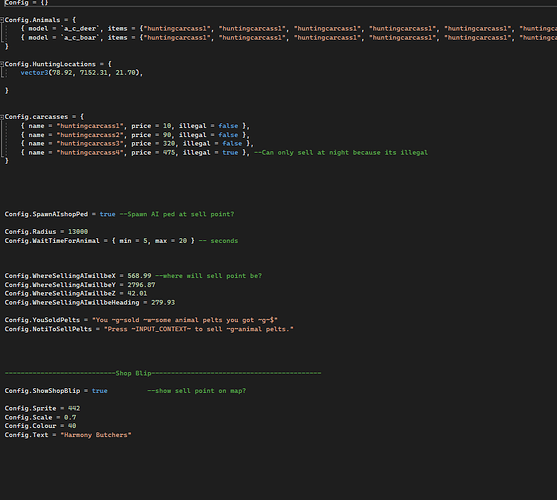
Task: Collapse the Config.Animals code block
Action: [x=2, y=20]
